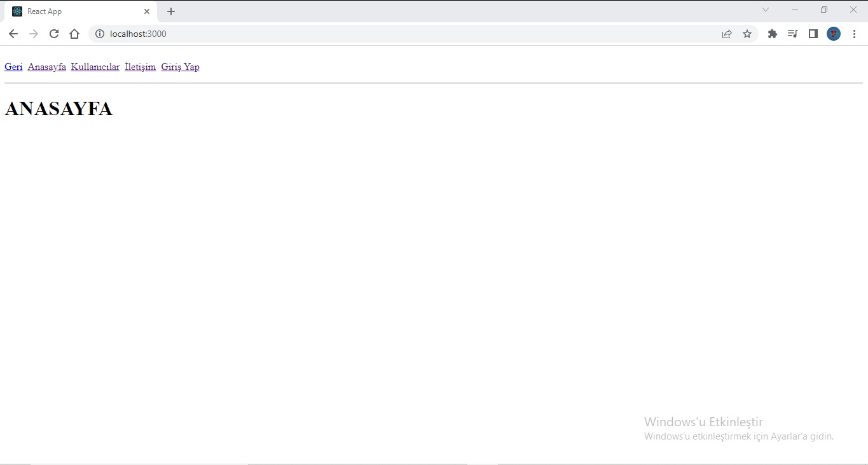Image resolution: width=868 pixels, height=465 pixels.
Task: Open the Anasayfa link
Action: [x=46, y=67]
